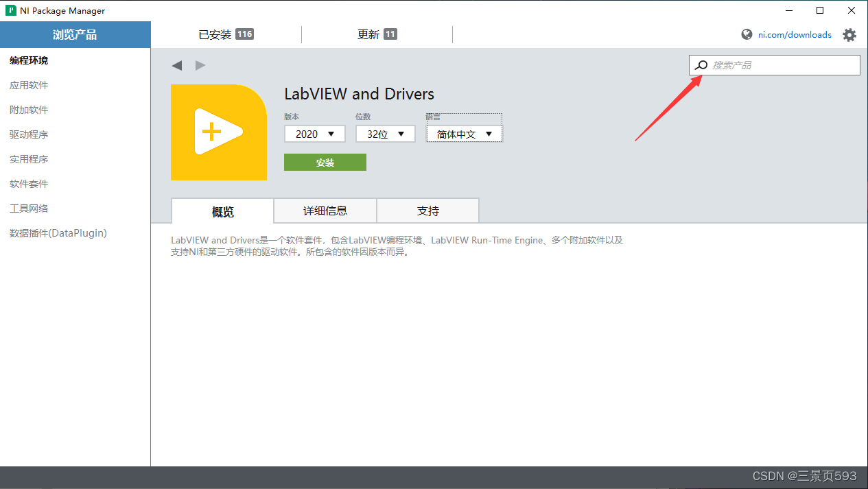Viewport: 868px width, 489px height.
Task: Click the magnifier icon in search box
Action: point(701,65)
